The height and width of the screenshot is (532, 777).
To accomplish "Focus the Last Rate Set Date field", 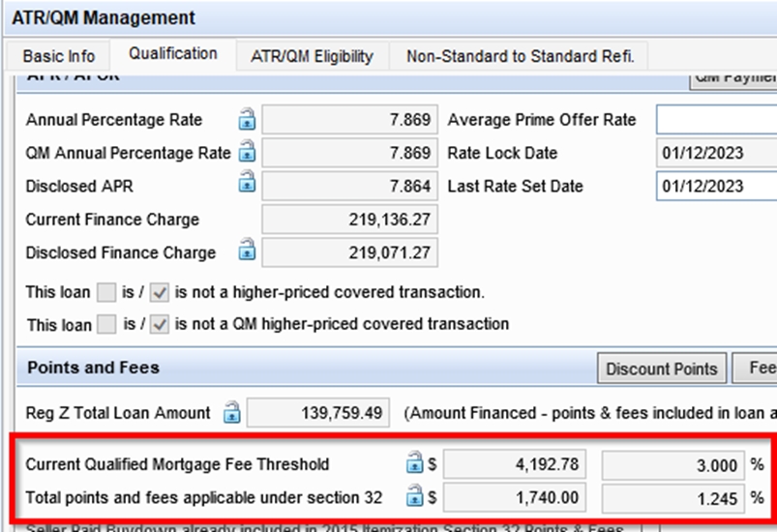I will coord(716,186).
